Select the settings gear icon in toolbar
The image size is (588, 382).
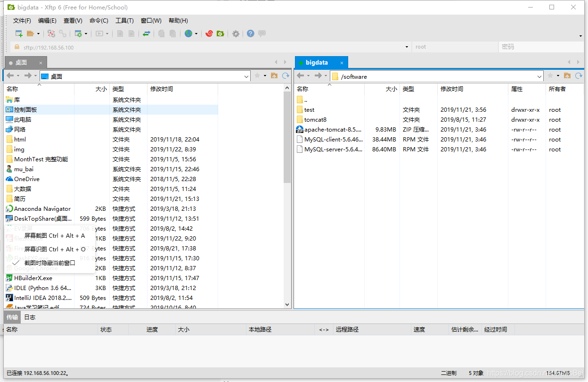tap(235, 33)
